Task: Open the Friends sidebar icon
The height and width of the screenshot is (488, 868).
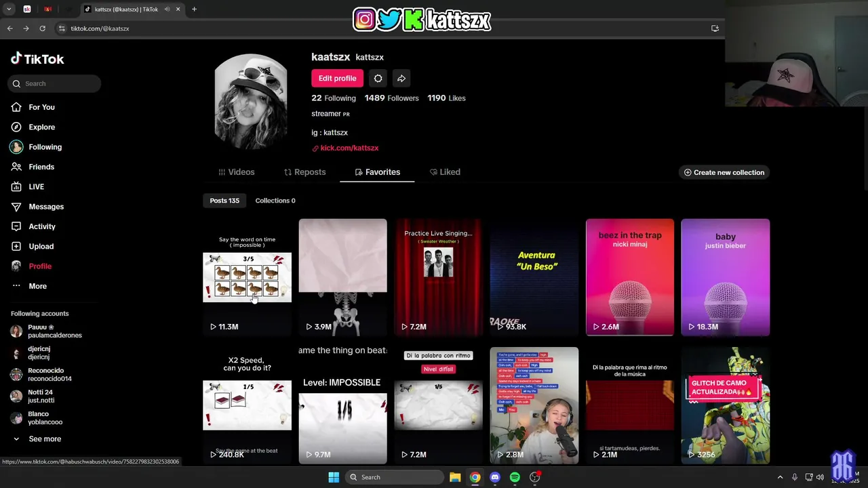Action: coord(16,167)
